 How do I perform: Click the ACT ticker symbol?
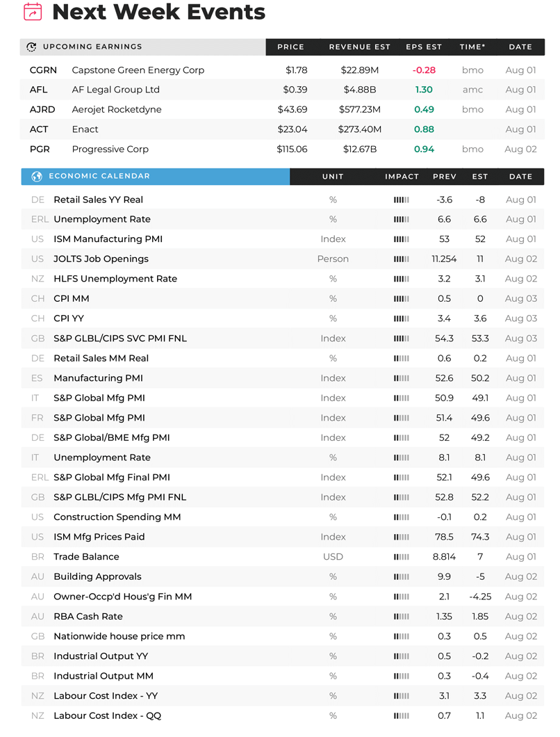tap(39, 129)
